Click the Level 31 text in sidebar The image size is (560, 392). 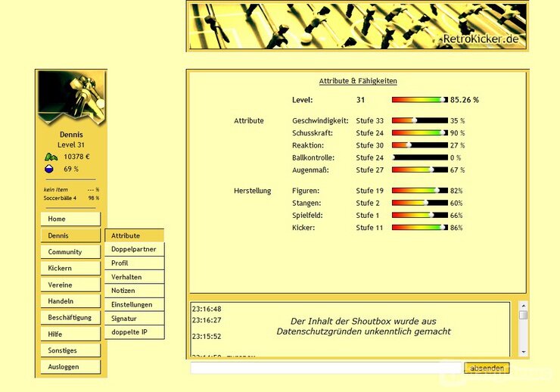click(x=71, y=145)
